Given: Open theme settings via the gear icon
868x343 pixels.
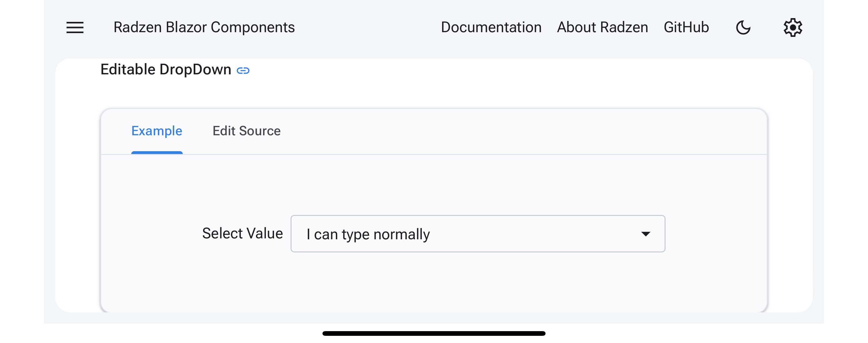Looking at the screenshot, I should click(792, 27).
